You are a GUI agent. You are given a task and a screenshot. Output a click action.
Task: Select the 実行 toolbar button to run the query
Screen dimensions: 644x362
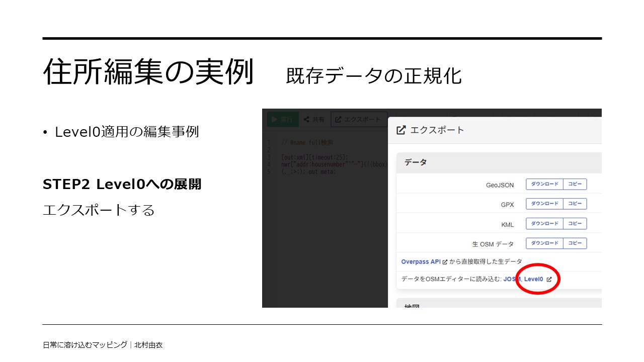point(282,119)
